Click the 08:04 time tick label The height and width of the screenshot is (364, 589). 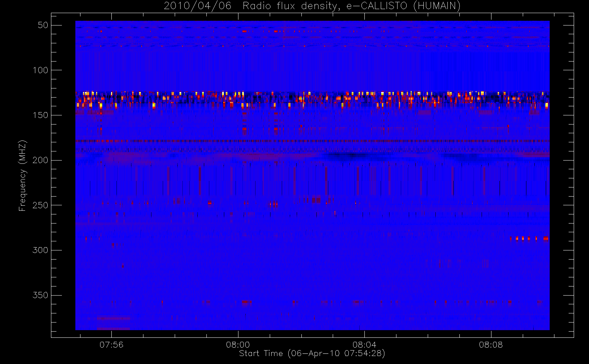(x=364, y=345)
